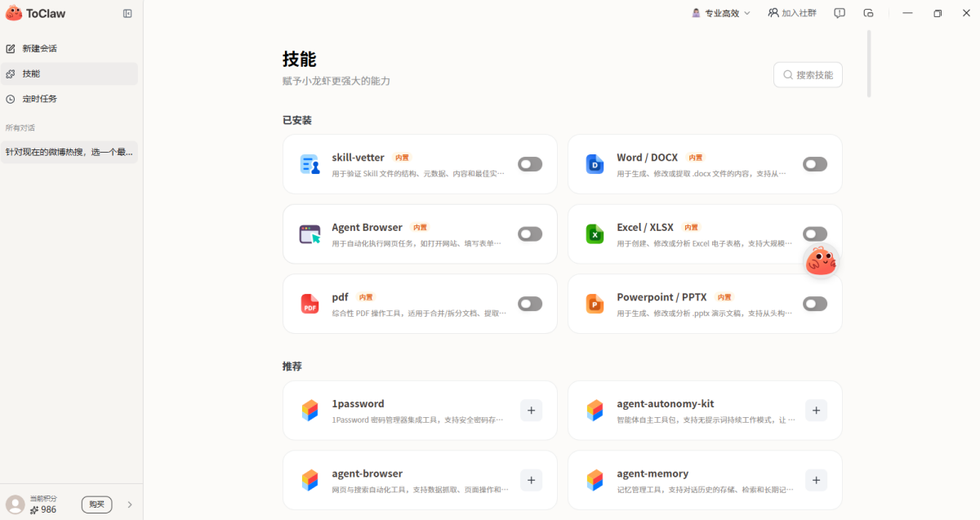Open 新建会话 in the sidebar
980x520 pixels.
pos(39,48)
